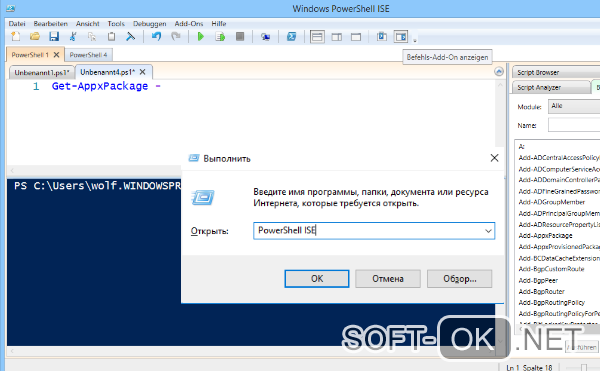
Task: Open the Hilfe menu
Action: pos(219,24)
